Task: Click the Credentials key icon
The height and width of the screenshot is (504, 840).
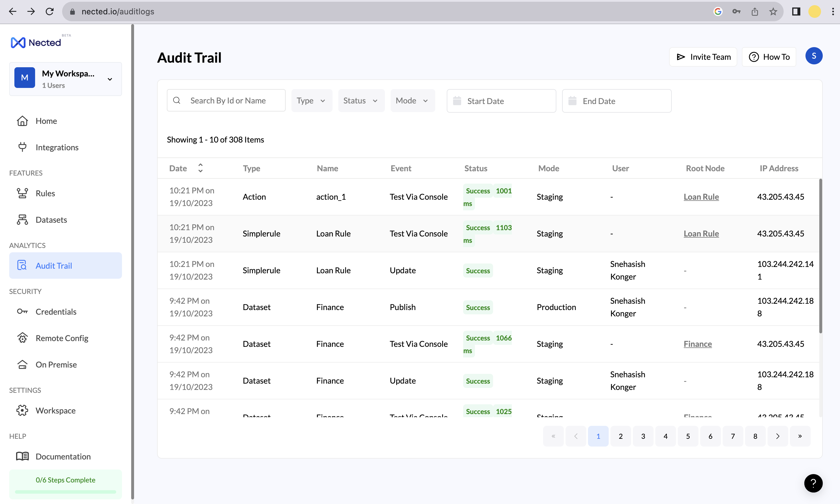Action: point(22,311)
